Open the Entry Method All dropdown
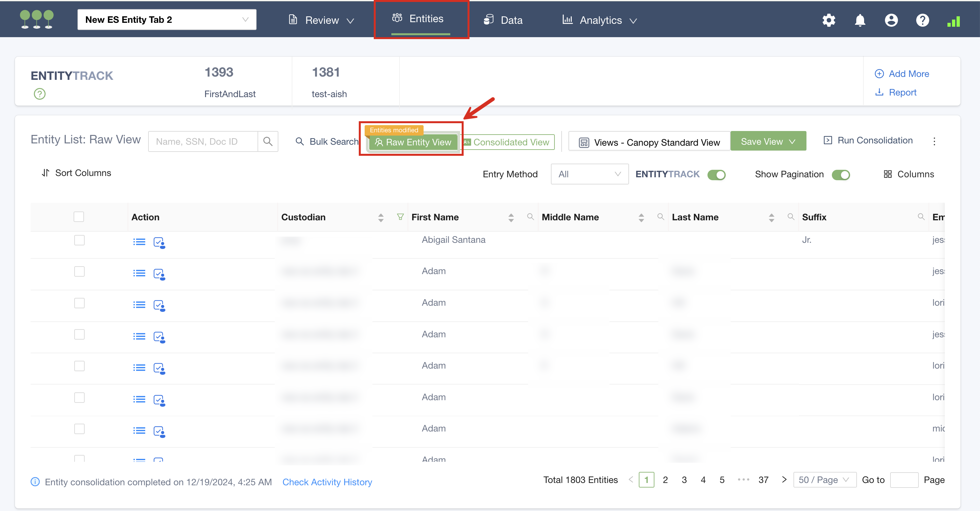 click(589, 174)
